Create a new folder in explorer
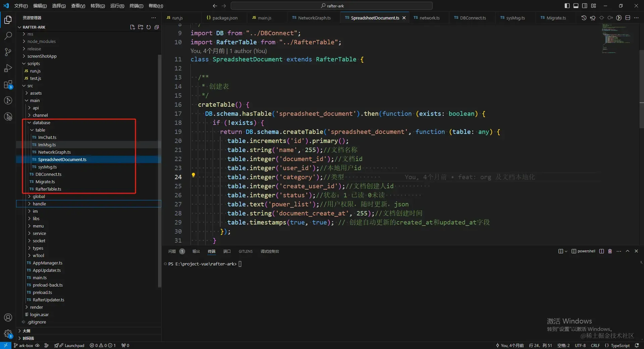 [x=141, y=27]
